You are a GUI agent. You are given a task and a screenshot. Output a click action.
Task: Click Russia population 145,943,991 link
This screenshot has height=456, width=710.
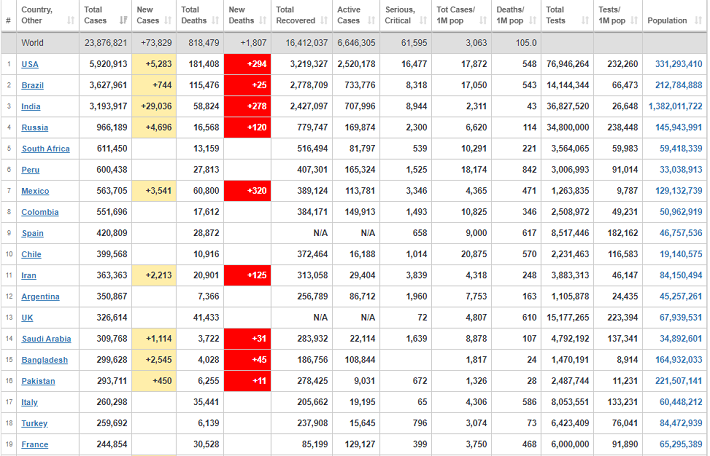tap(679, 128)
